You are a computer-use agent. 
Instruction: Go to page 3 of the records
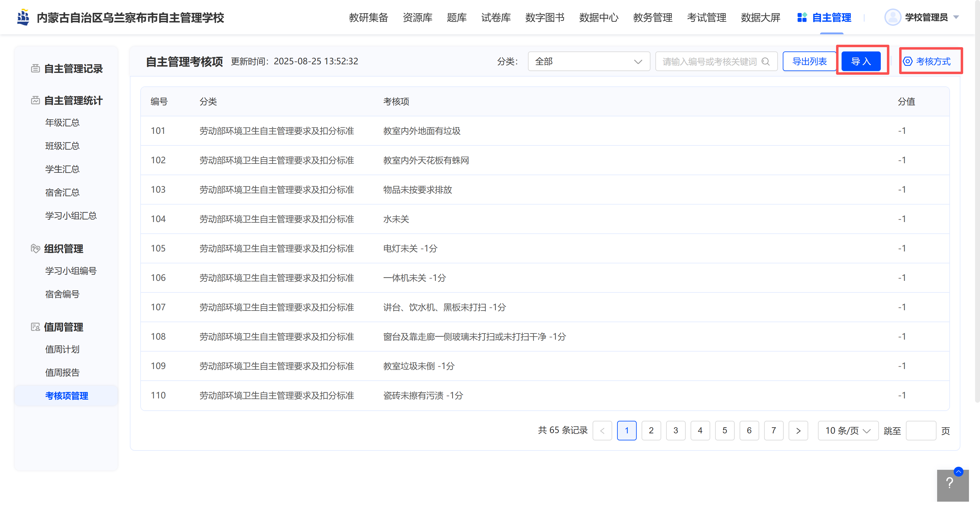675,431
